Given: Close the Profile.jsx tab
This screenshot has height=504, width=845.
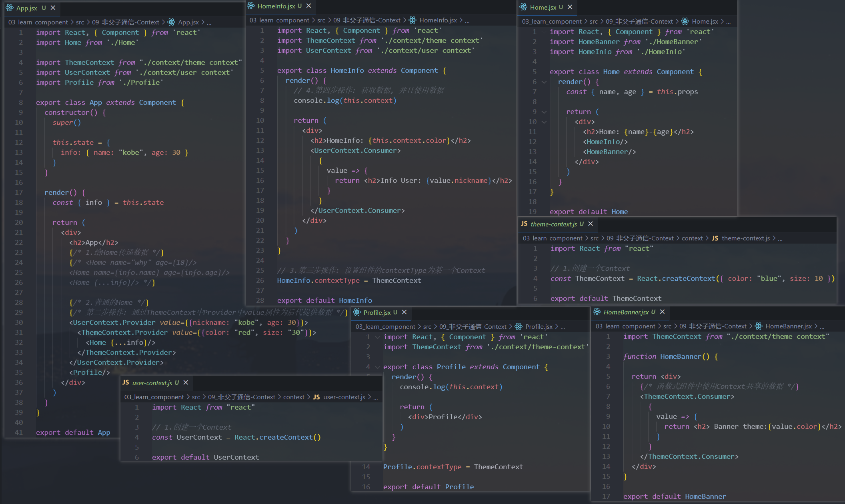Looking at the screenshot, I should [x=404, y=312].
